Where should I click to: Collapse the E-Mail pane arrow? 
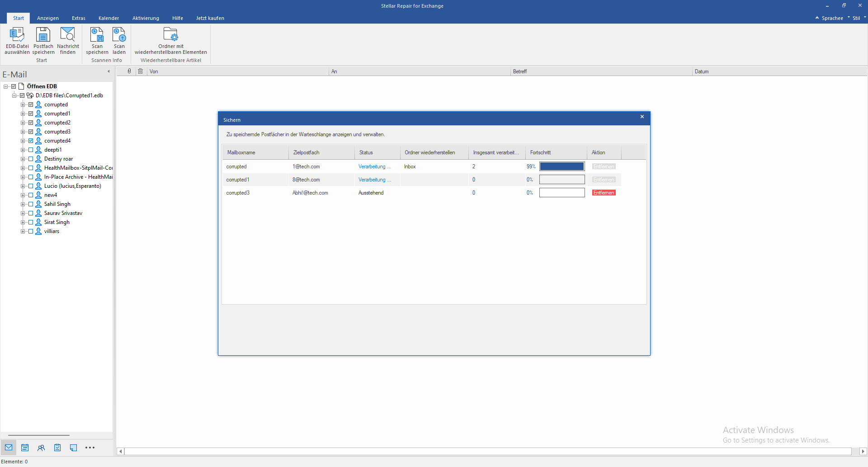click(108, 71)
